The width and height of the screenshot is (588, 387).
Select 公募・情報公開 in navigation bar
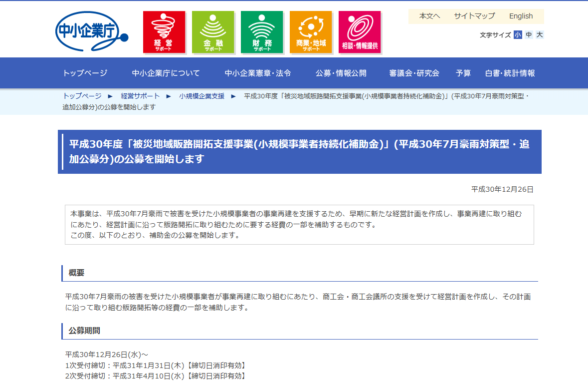tap(341, 73)
